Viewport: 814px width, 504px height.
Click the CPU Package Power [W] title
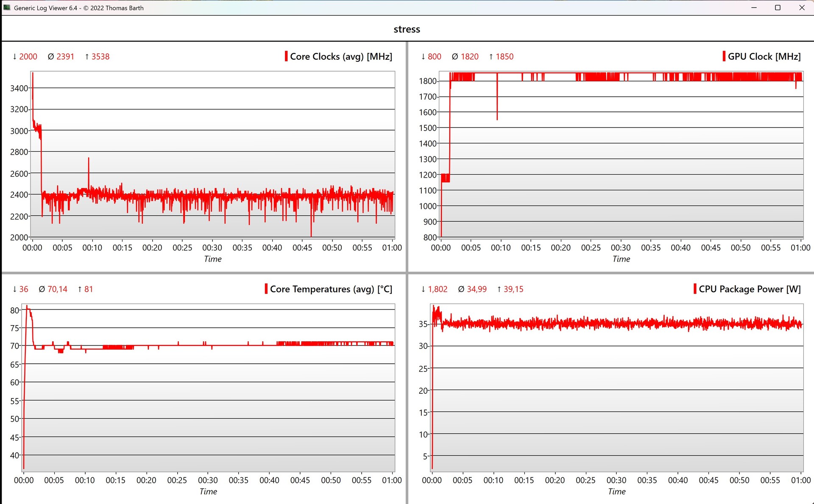(750, 289)
